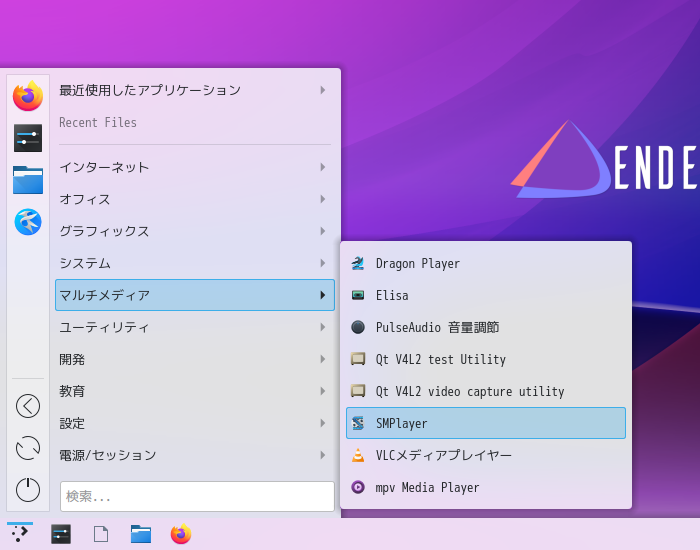Expand 最近使用したアプリケーション submenu arrow
The image size is (700, 550).
click(x=323, y=90)
